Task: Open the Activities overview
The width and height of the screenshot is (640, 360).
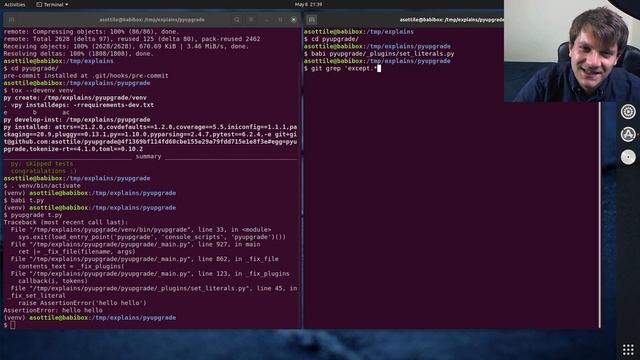Action: pyautogui.click(x=15, y=4)
